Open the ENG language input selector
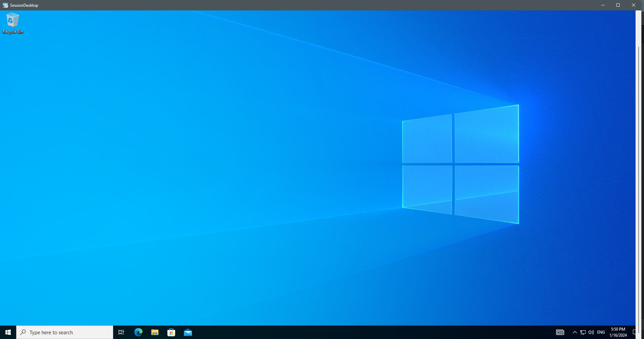The width and height of the screenshot is (644, 339). click(601, 332)
